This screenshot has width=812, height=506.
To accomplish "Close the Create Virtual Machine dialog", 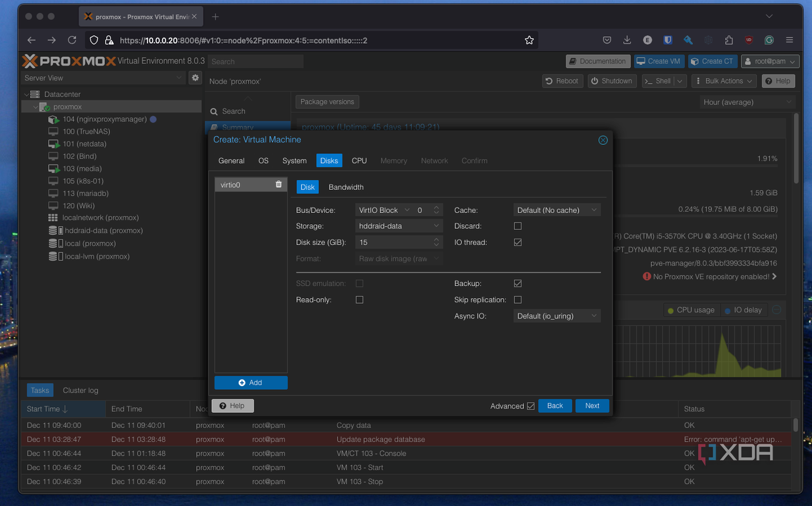I will 603,140.
